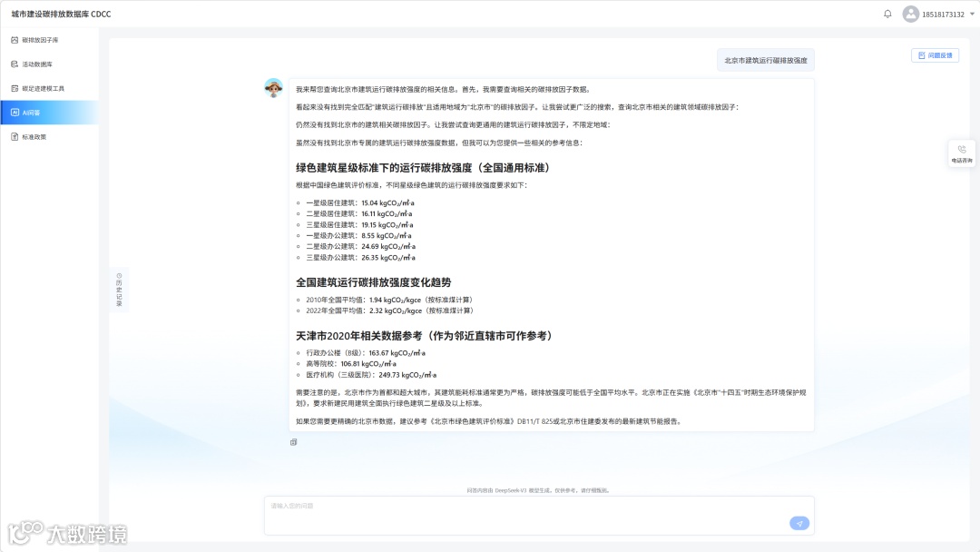Click the username 18518173132

click(x=943, y=15)
